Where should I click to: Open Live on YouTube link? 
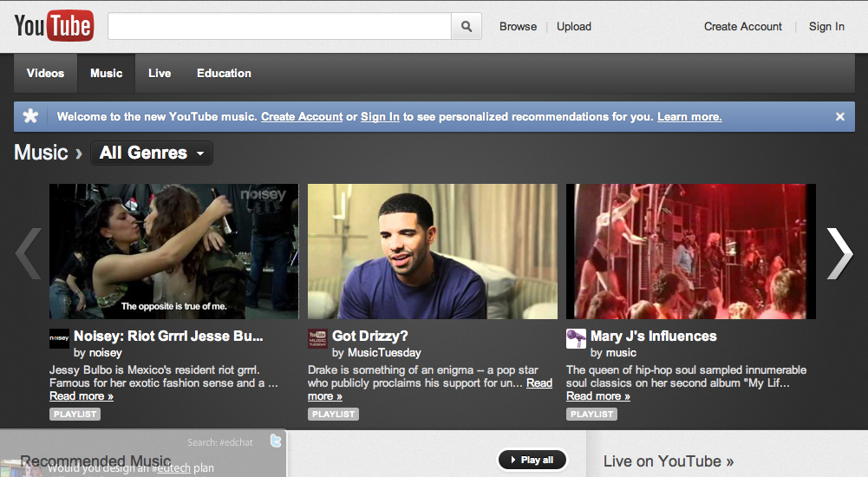pyautogui.click(x=669, y=461)
